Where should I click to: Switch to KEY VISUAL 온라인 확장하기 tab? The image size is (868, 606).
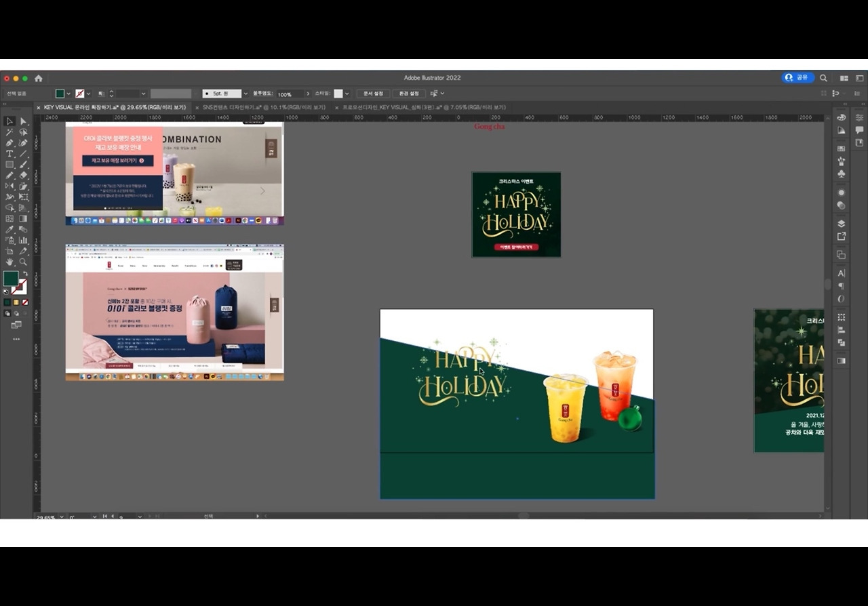point(115,107)
